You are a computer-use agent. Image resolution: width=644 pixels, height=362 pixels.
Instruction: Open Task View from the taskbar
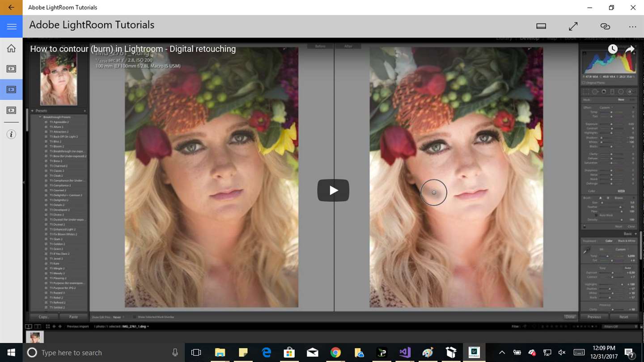click(x=196, y=353)
